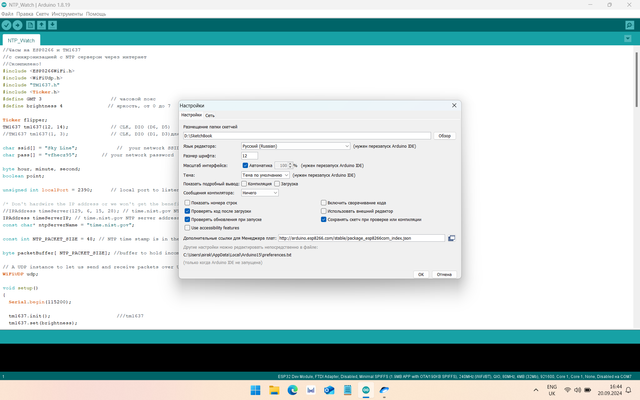This screenshot has height=400, width=640.
Task: Enable verbose output for Компиляция
Action: click(x=244, y=184)
